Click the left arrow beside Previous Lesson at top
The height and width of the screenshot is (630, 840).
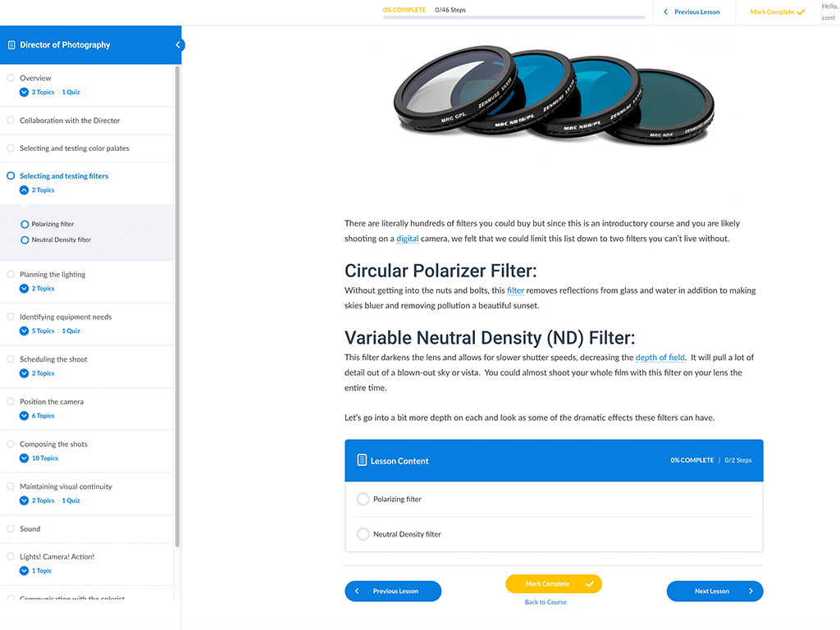click(666, 11)
